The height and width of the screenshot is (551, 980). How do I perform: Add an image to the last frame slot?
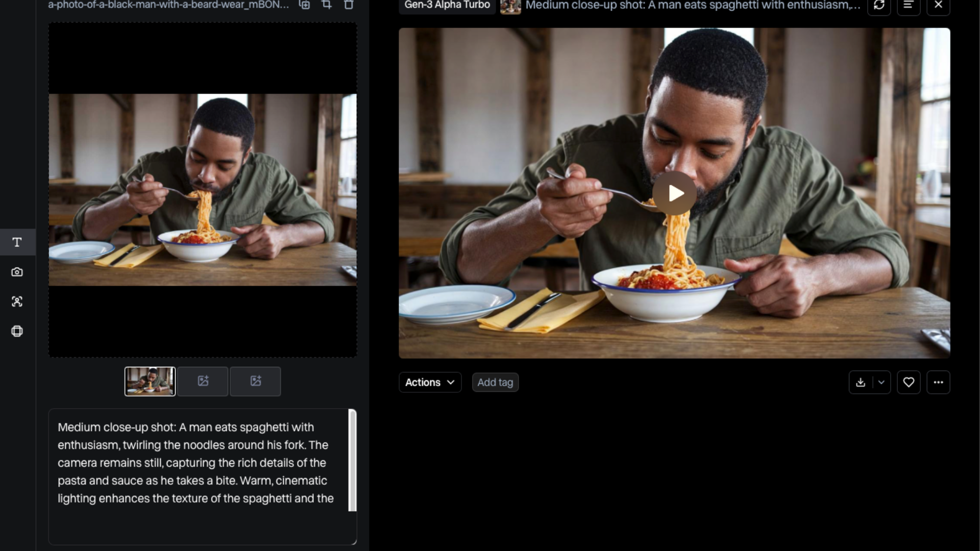coord(256,381)
